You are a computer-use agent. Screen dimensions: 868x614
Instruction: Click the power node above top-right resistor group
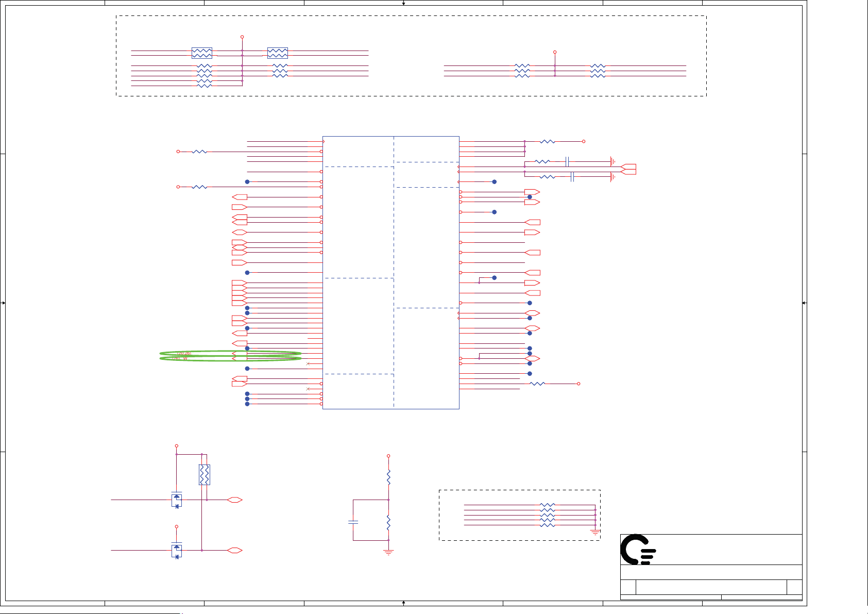pos(555,52)
